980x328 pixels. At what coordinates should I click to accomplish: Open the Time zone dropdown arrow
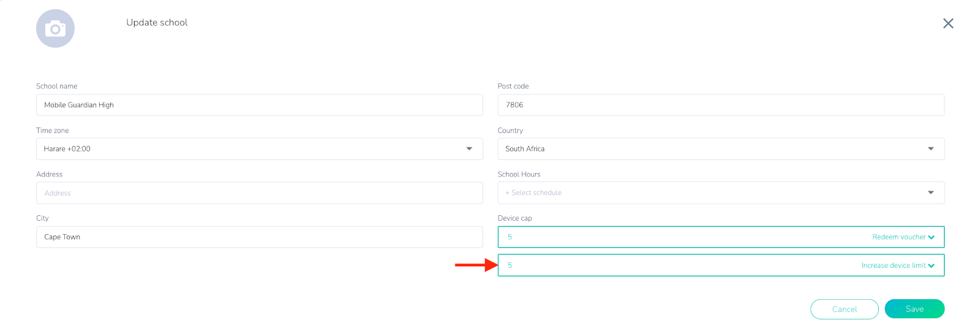469,148
